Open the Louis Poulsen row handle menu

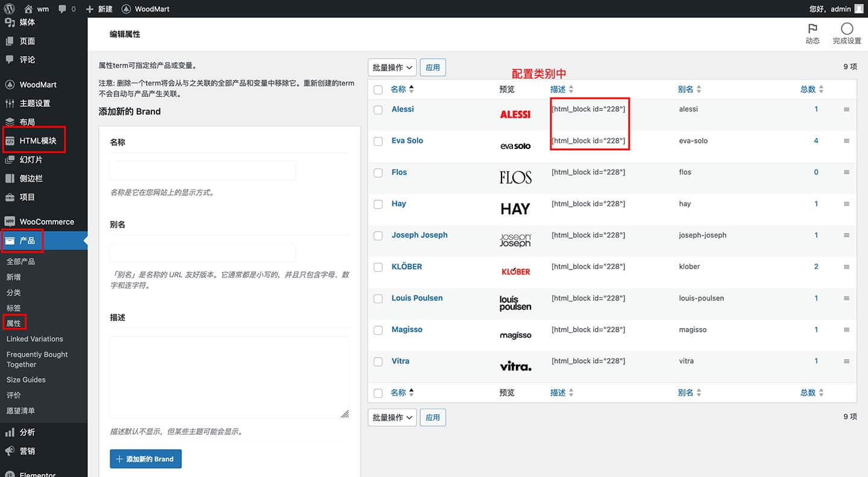[846, 298]
